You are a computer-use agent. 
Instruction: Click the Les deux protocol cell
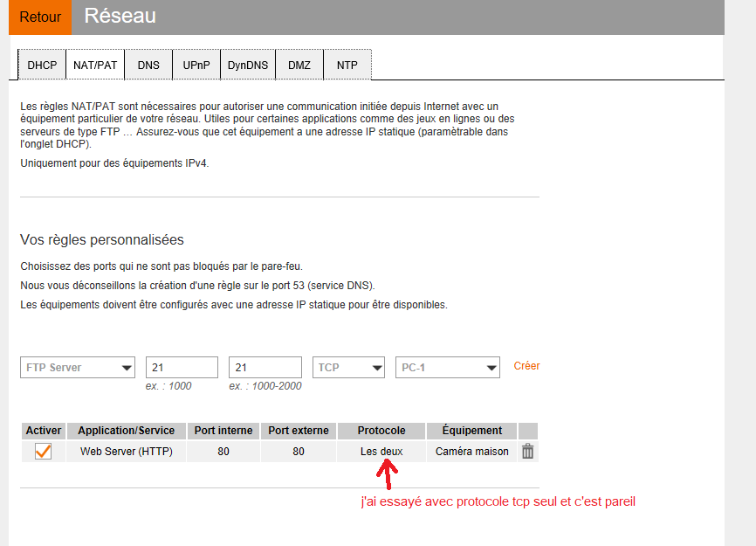point(381,452)
